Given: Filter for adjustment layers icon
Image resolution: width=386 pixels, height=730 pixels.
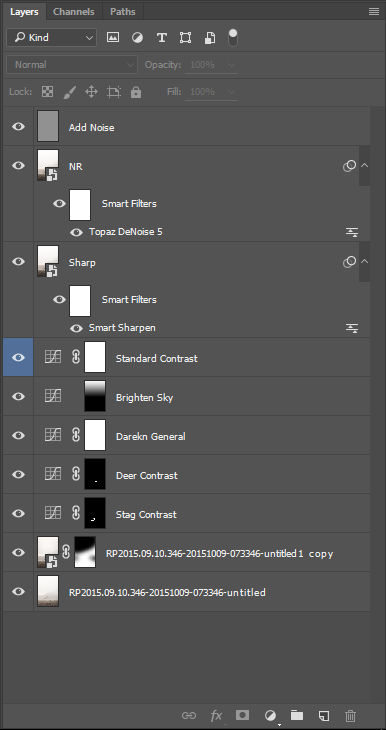Looking at the screenshot, I should 137,38.
